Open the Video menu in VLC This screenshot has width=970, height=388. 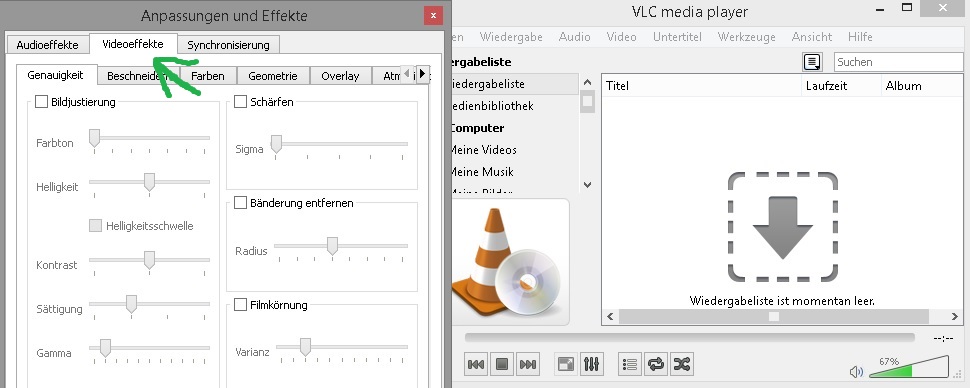(622, 37)
